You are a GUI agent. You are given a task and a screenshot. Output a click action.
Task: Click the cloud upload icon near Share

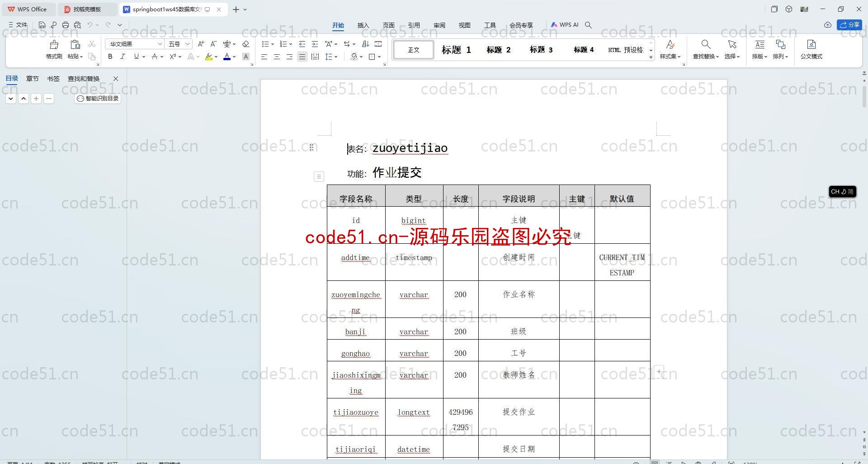[828, 25]
